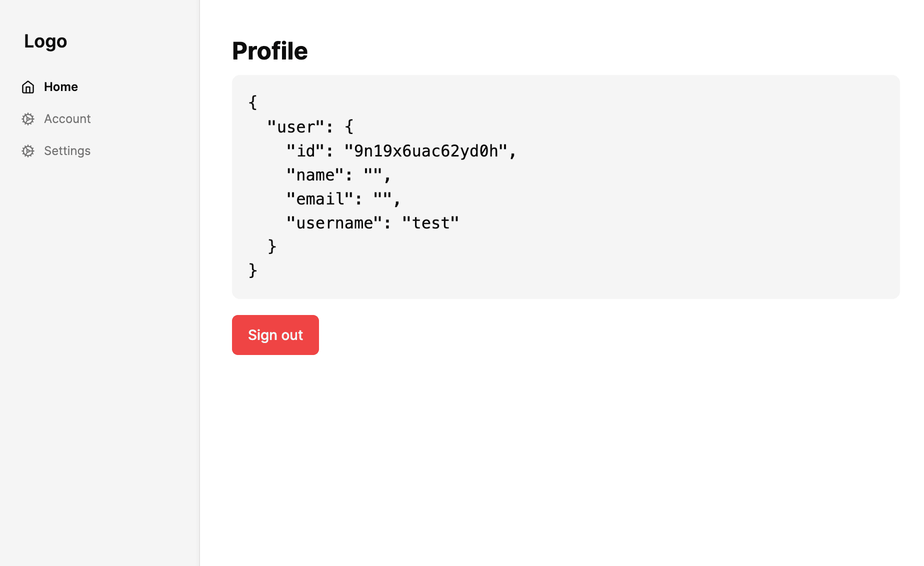The height and width of the screenshot is (566, 924).
Task: Click the Profile page heading
Action: pos(270,51)
